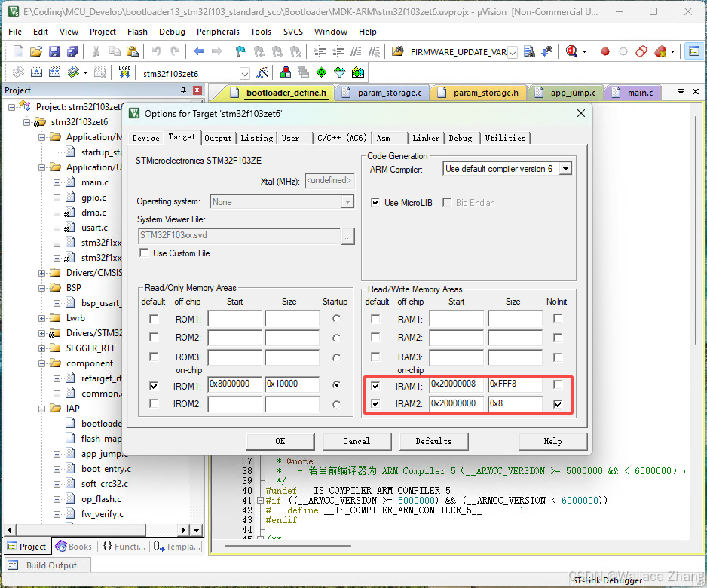Switch to the Output options tab
Image resolution: width=707 pixels, height=588 pixels.
[218, 138]
